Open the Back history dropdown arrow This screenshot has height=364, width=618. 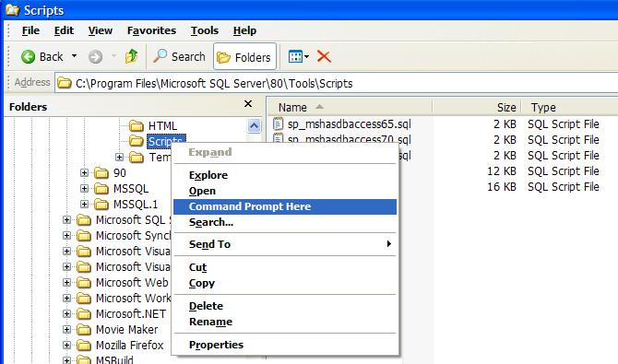coord(74,56)
